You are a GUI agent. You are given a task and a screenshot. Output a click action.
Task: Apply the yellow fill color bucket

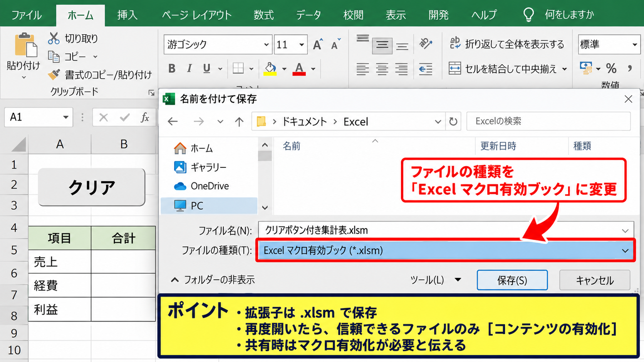tap(270, 68)
